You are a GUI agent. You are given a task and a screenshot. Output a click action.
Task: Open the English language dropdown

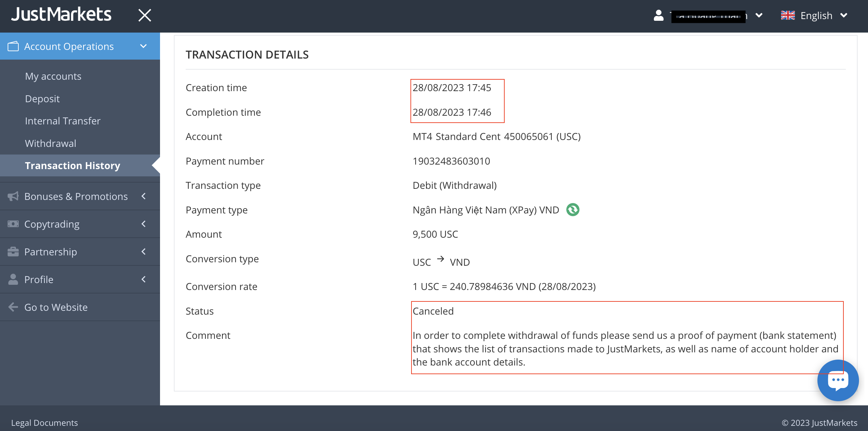click(x=844, y=15)
